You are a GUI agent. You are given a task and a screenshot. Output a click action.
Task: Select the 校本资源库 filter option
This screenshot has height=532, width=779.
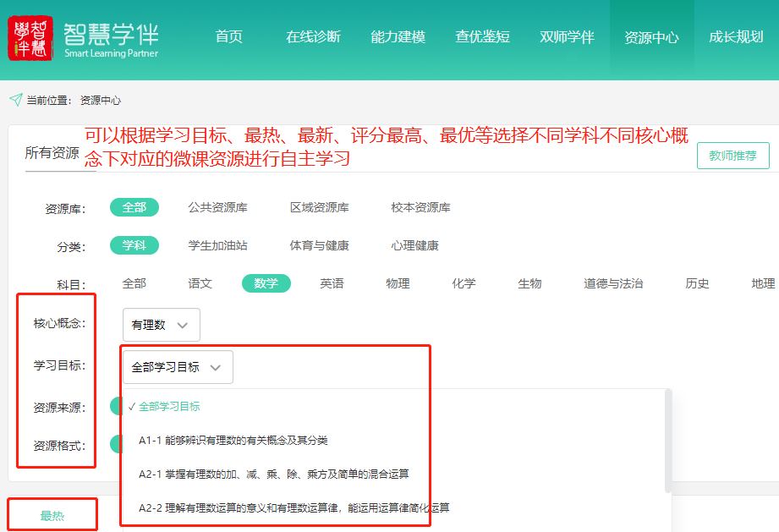(x=420, y=207)
